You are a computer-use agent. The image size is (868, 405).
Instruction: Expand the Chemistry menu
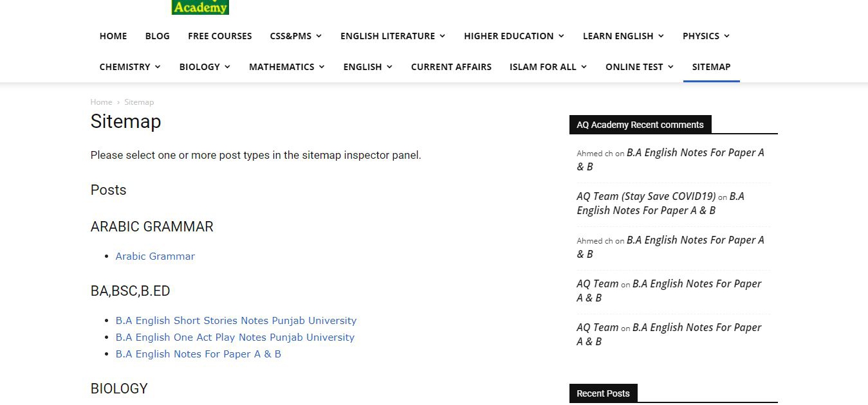tap(130, 67)
